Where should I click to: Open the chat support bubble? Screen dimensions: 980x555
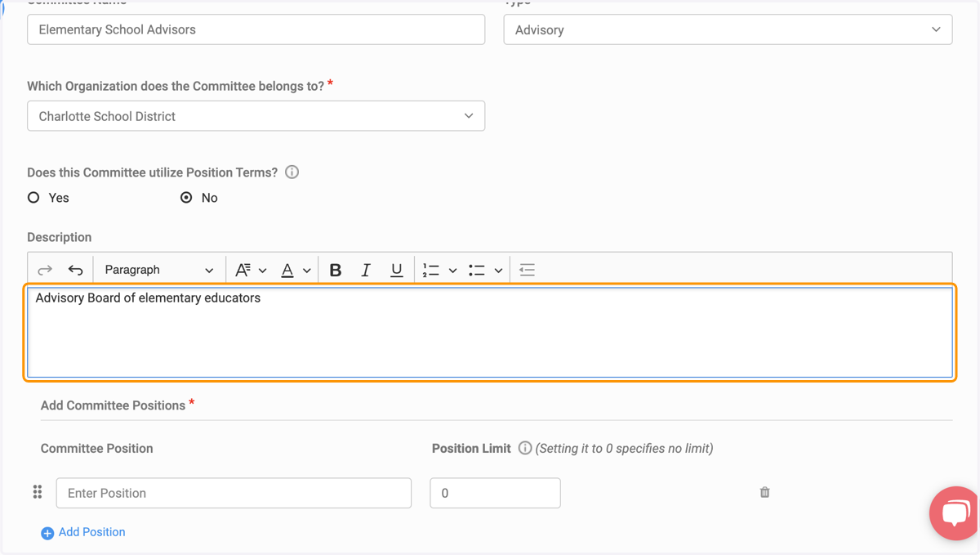tap(954, 513)
